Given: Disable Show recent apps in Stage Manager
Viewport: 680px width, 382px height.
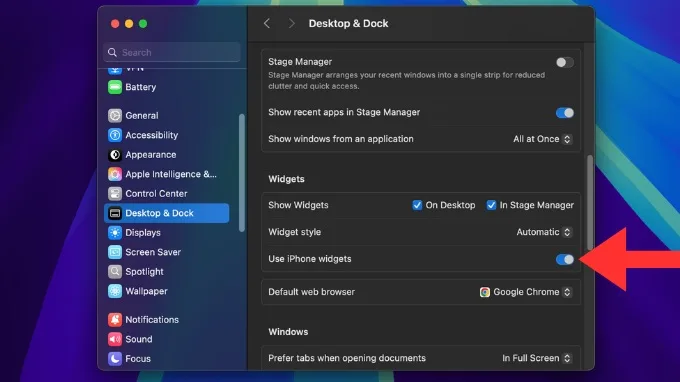Looking at the screenshot, I should [x=565, y=113].
